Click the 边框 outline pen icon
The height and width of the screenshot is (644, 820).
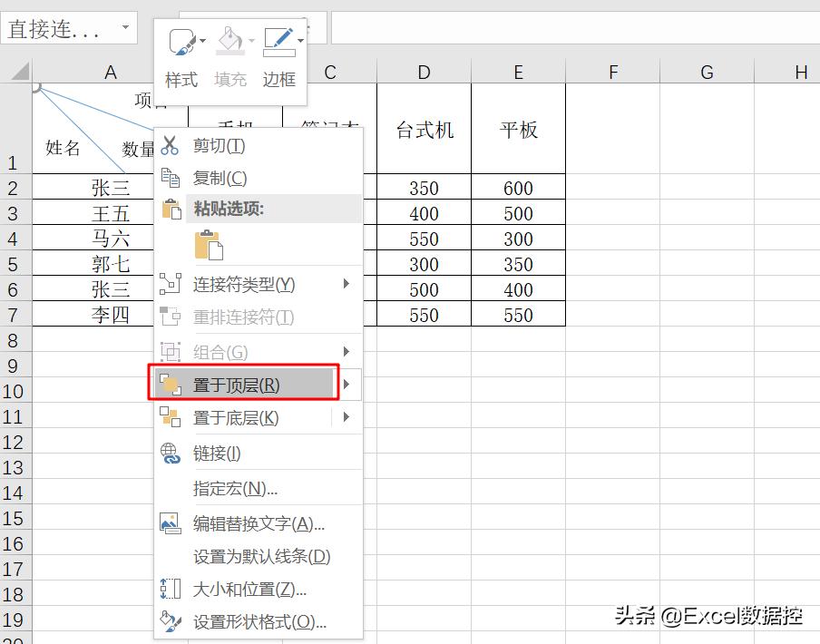click(x=278, y=38)
